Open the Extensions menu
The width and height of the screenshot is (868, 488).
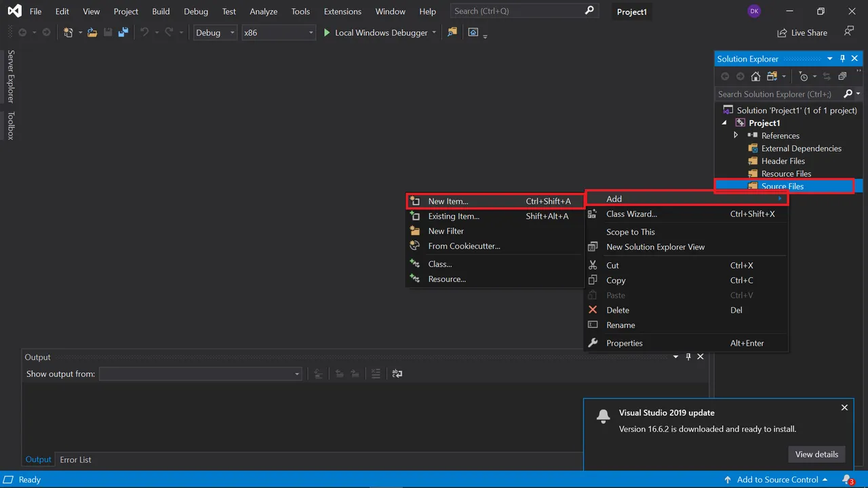coord(342,12)
